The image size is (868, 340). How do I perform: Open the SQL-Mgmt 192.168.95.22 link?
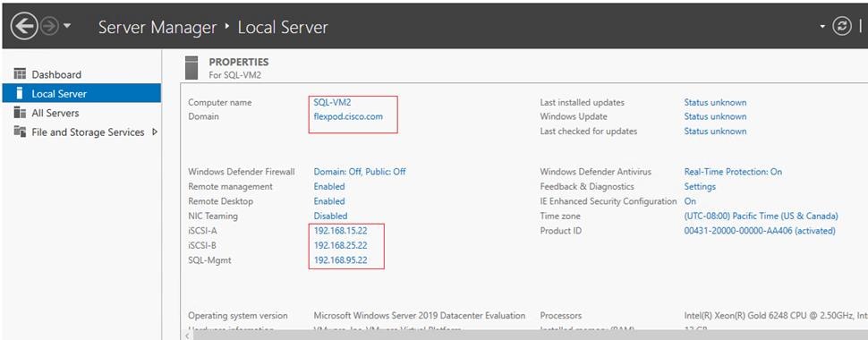[x=340, y=260]
